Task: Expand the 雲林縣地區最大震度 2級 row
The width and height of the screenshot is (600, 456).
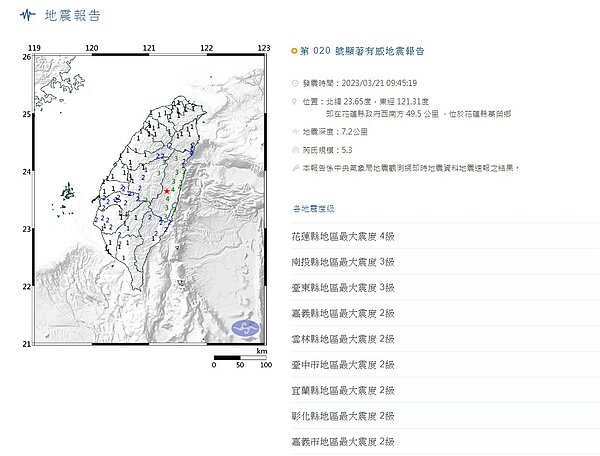Action: [445, 339]
